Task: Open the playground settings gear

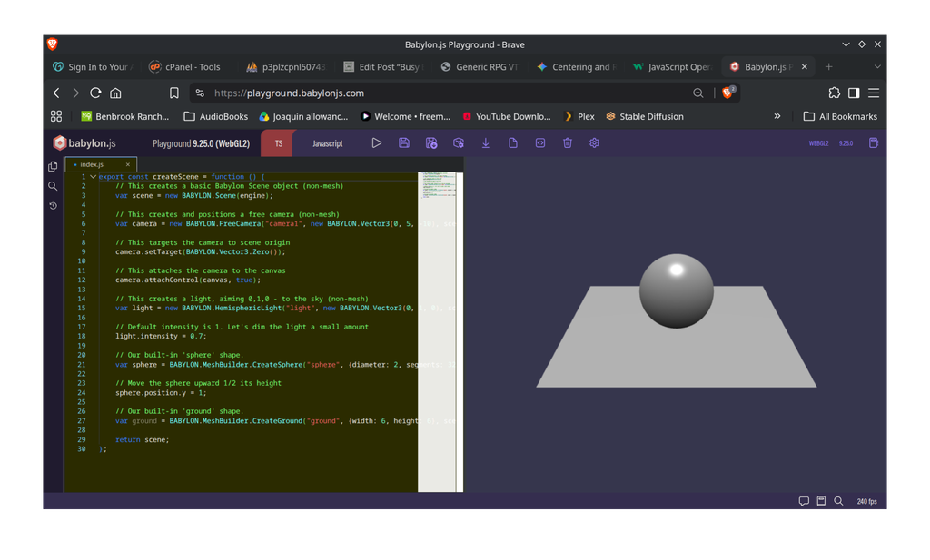Action: 594,142
